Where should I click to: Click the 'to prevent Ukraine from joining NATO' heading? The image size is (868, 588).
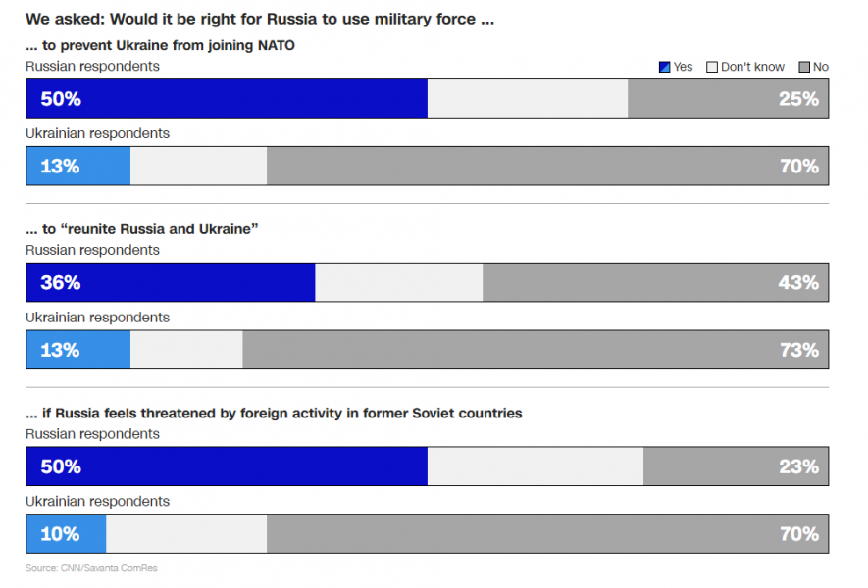[x=160, y=45]
